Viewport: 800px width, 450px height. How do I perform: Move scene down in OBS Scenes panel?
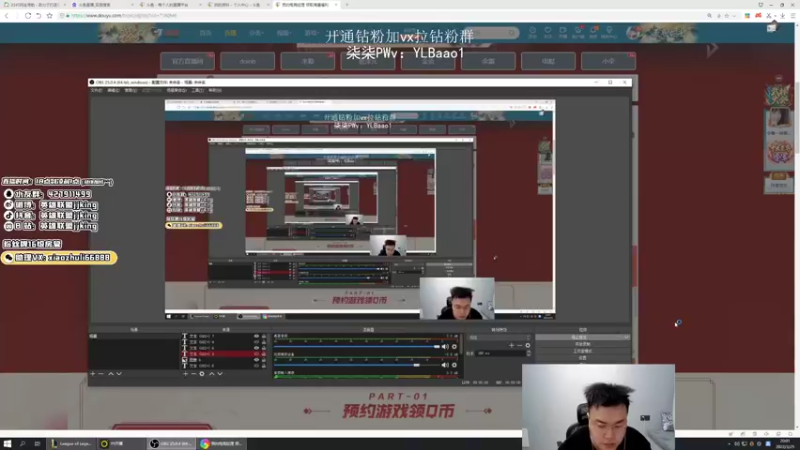119,374
